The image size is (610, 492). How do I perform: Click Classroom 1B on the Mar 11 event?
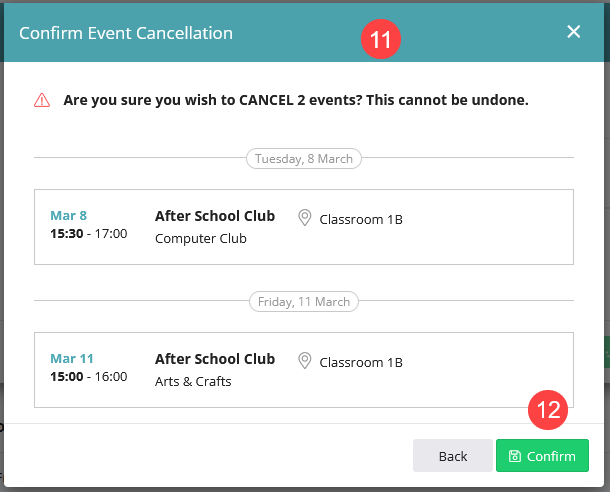(x=361, y=362)
